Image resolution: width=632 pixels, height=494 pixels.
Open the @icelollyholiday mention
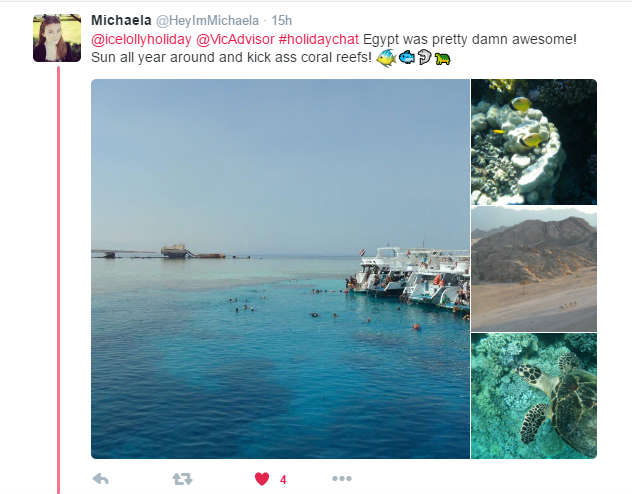pos(141,39)
